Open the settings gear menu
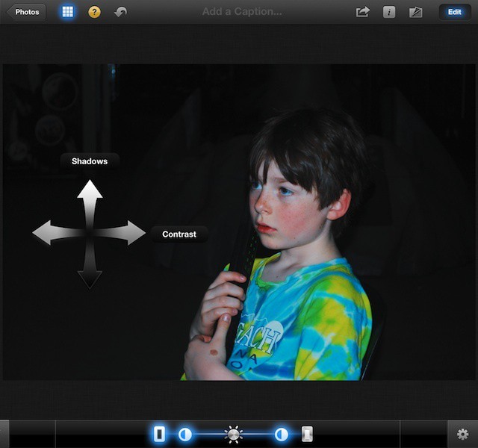Image resolution: width=478 pixels, height=448 pixels. (x=462, y=434)
